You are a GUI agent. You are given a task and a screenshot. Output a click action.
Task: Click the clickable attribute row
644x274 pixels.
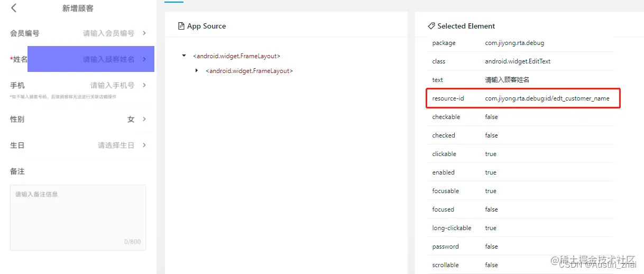[x=520, y=154]
